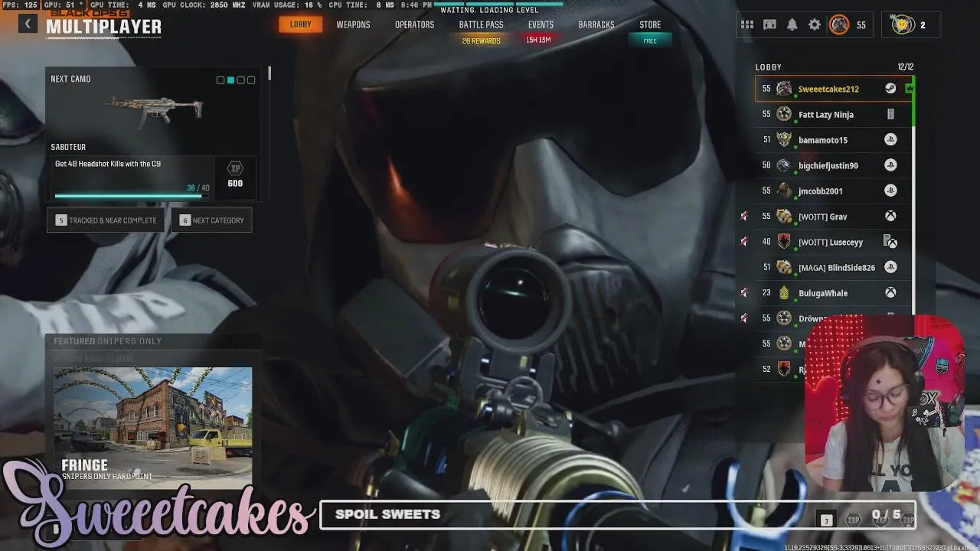
Task: Select player bamamoto15
Action: (x=823, y=140)
